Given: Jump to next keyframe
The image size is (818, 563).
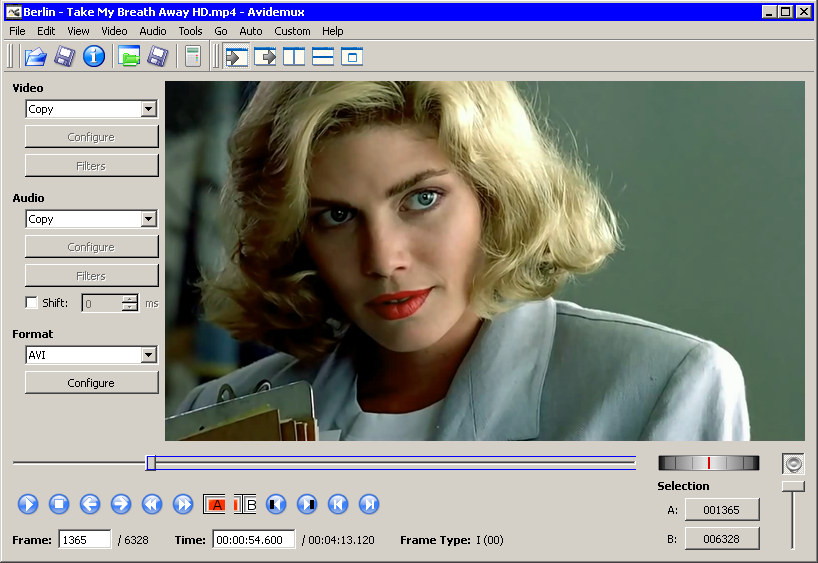Looking at the screenshot, I should click(183, 504).
